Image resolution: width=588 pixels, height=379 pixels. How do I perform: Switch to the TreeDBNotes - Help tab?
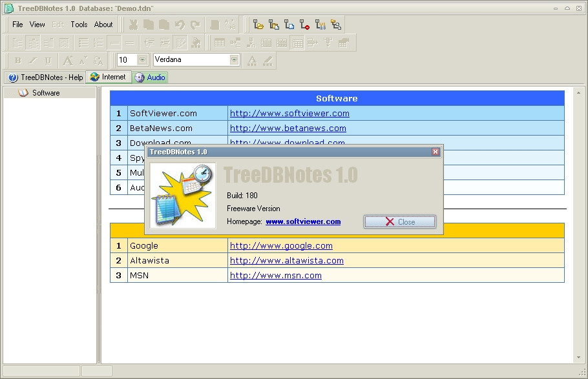point(45,77)
